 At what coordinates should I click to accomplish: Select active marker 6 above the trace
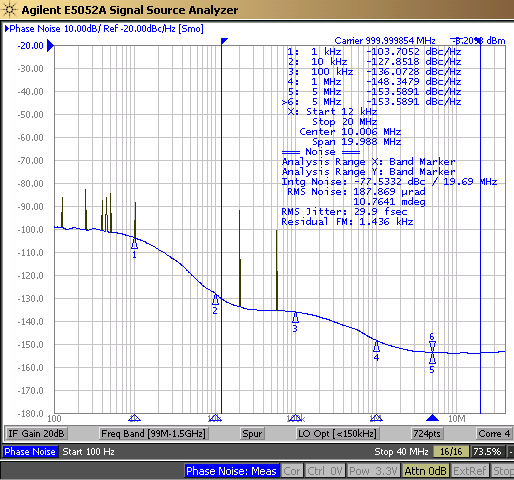432,346
